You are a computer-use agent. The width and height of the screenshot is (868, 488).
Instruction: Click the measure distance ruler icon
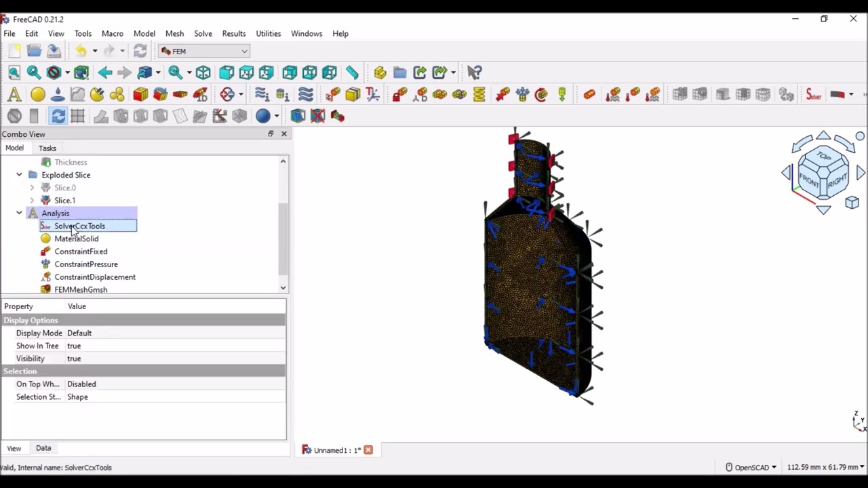click(x=352, y=73)
